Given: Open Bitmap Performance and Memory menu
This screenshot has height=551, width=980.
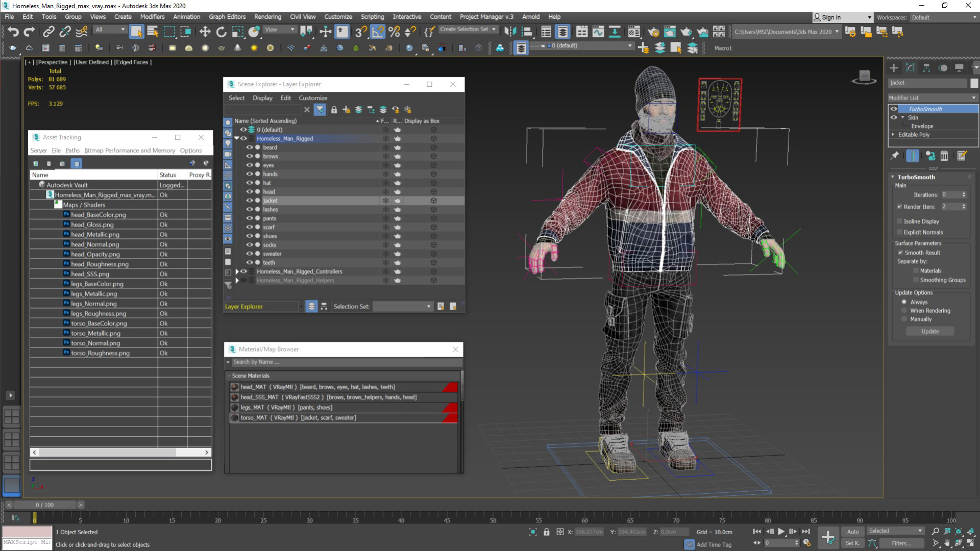Looking at the screenshot, I should pos(130,151).
